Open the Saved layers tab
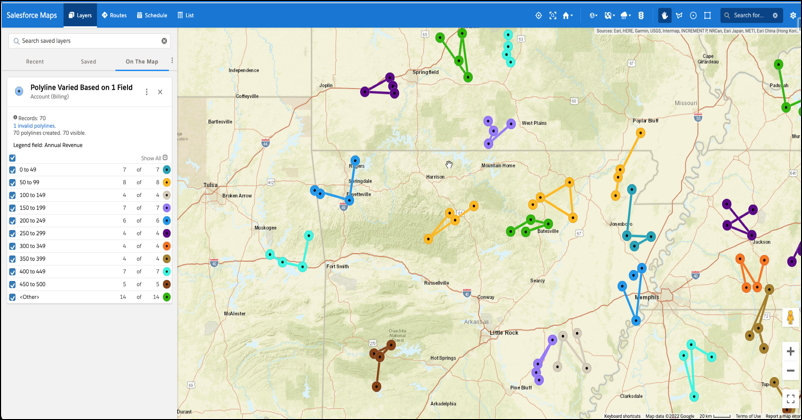 [x=88, y=62]
